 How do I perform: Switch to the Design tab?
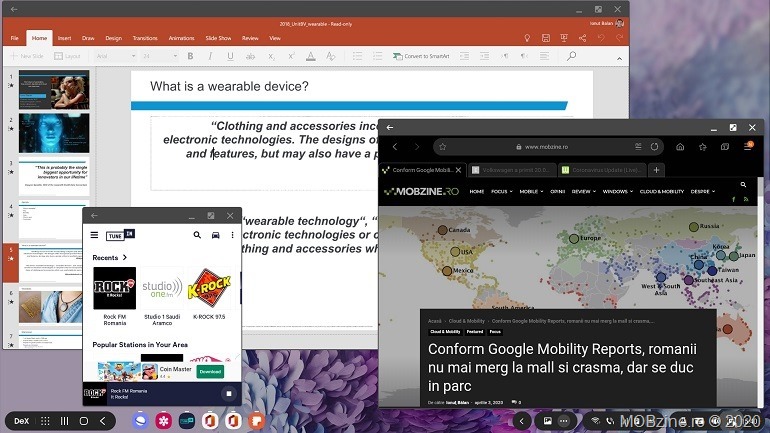[113, 38]
